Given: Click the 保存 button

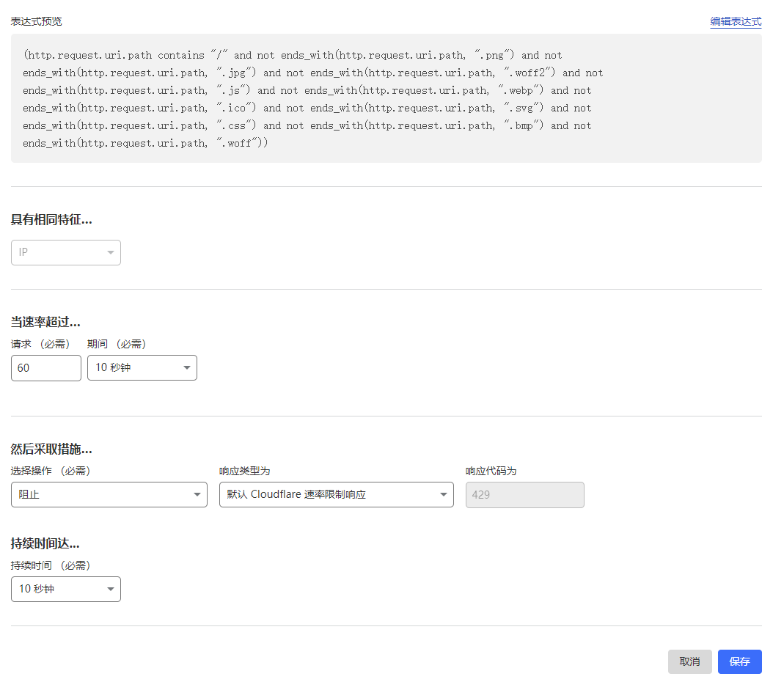Looking at the screenshot, I should pos(739,661).
